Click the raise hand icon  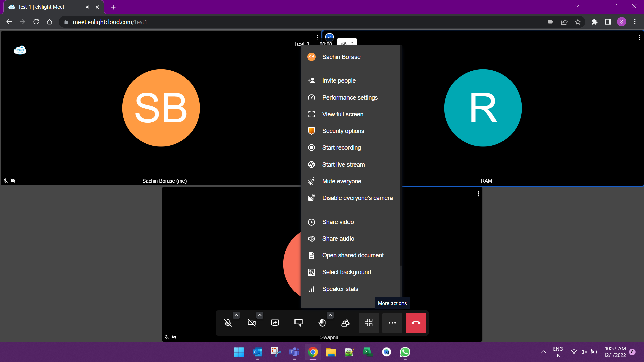coord(322,323)
